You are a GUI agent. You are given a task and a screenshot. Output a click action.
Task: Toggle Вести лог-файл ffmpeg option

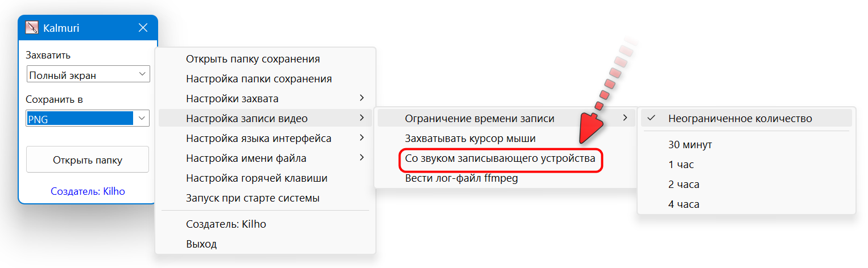pos(461,178)
